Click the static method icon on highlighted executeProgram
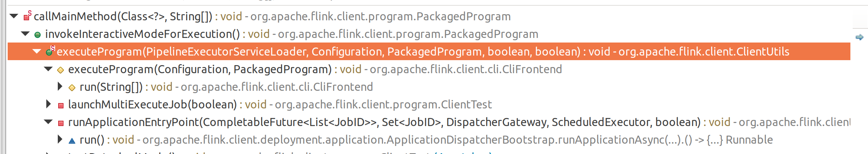The height and width of the screenshot is (154, 868). point(50,51)
